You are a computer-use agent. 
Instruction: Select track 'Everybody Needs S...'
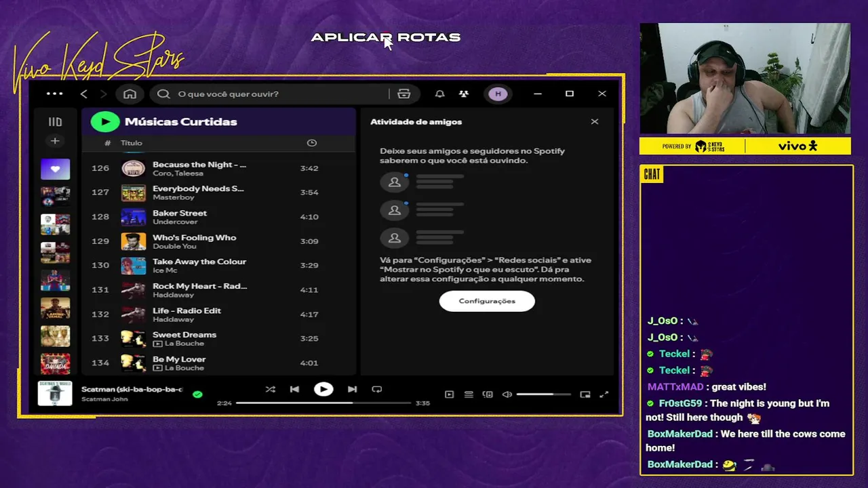click(198, 188)
